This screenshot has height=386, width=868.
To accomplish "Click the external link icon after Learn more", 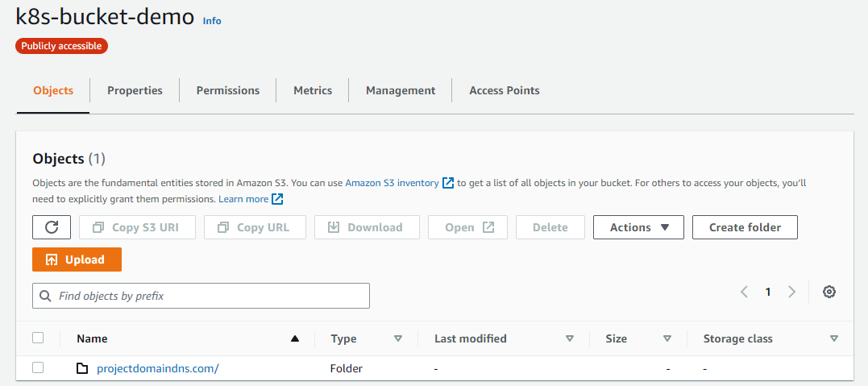I will pyautogui.click(x=277, y=199).
